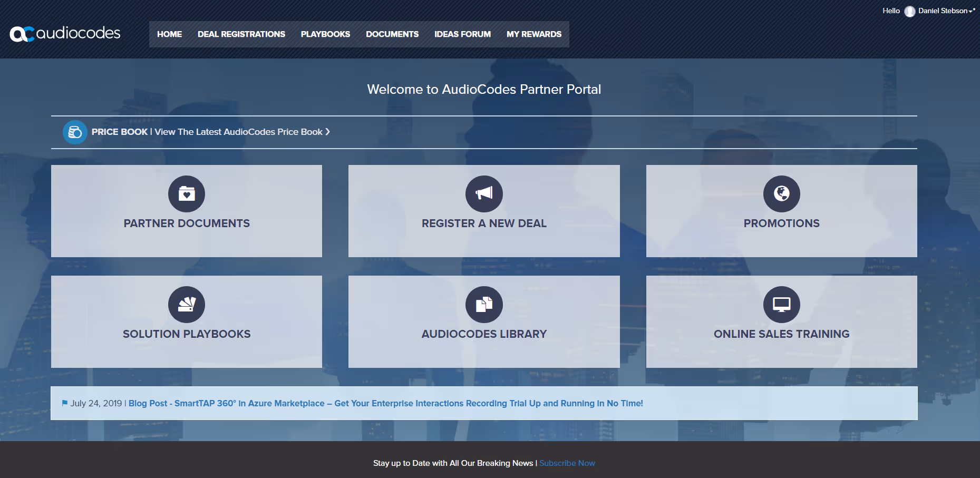Viewport: 980px width, 478px height.
Task: Open the Promotions tile
Action: pos(781,223)
